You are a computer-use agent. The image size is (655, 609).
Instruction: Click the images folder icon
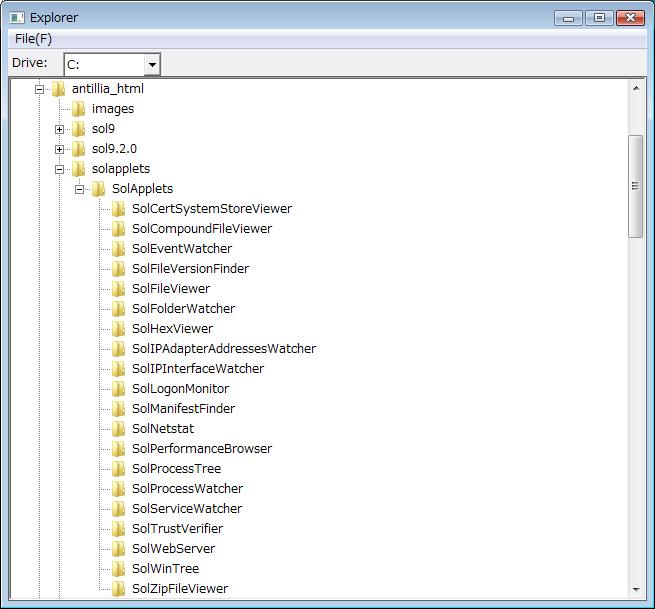click(78, 109)
